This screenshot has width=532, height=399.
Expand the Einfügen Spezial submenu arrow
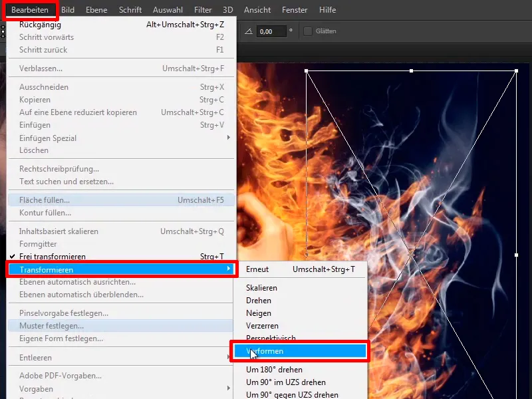[228, 138]
